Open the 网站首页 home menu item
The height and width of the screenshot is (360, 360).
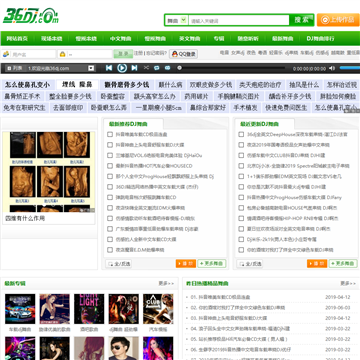tap(17, 39)
